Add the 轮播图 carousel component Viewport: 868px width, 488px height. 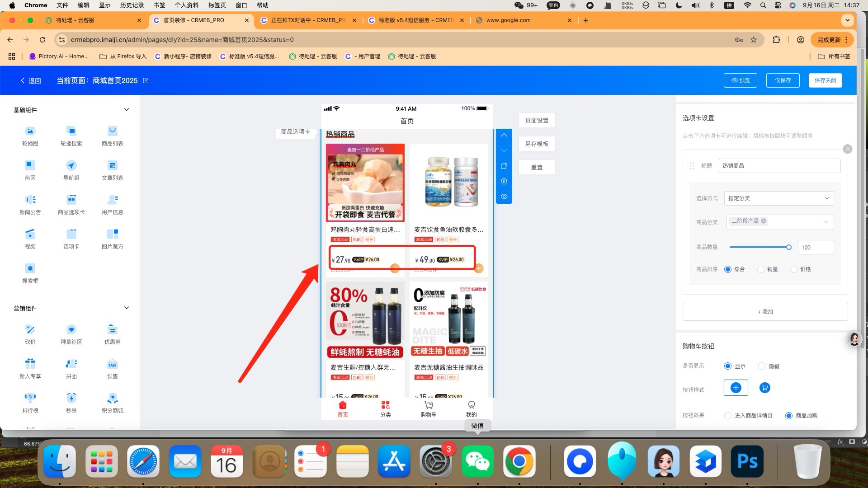[x=30, y=136]
